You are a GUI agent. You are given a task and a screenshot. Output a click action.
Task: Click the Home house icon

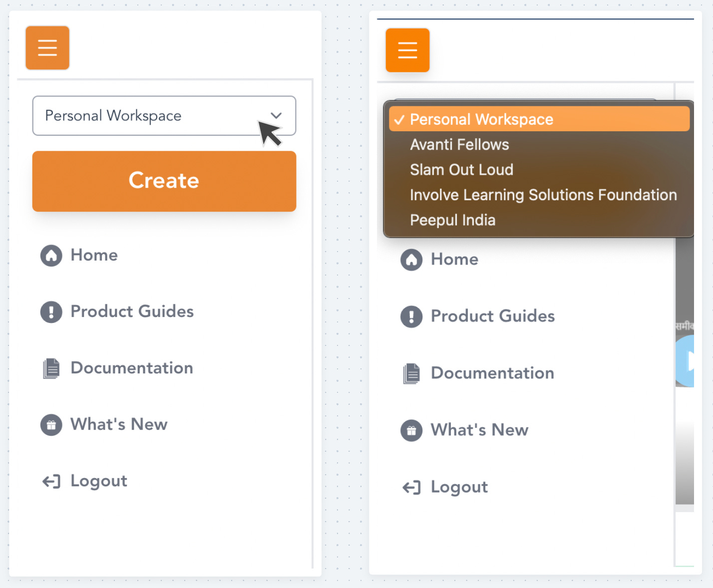tap(51, 255)
